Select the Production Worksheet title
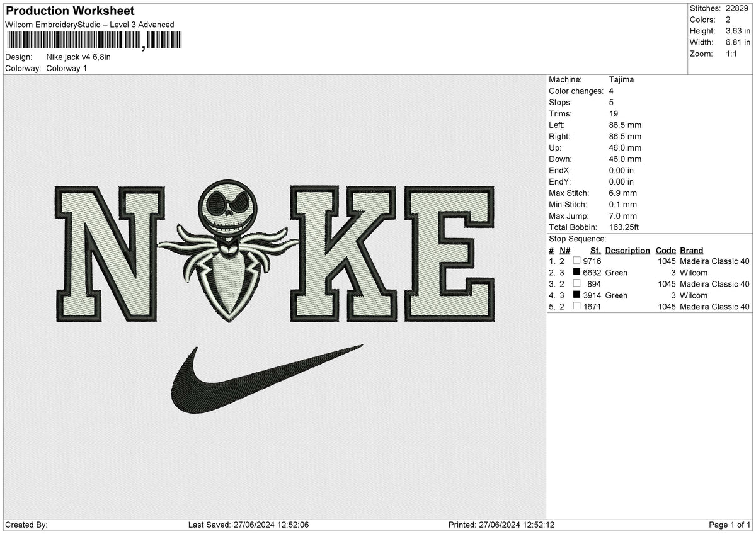Image resolution: width=756 pixels, height=534 pixels. point(70,11)
